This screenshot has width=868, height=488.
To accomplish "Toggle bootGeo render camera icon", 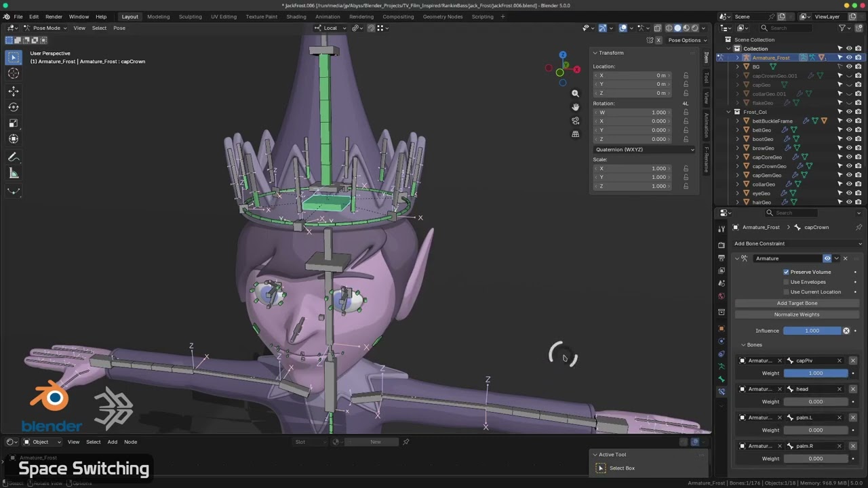I will pos(858,139).
